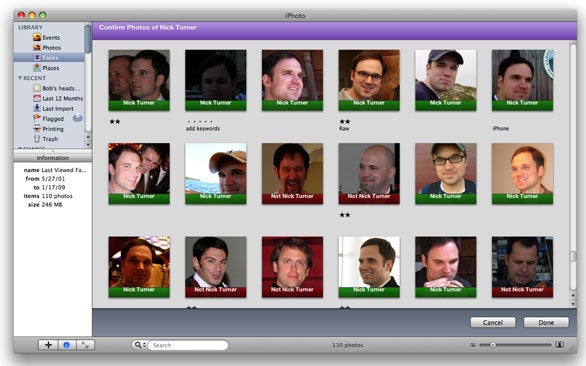586x366 pixels.
Task: Click the large thumbnail icon beside the slider
Action: 559,345
